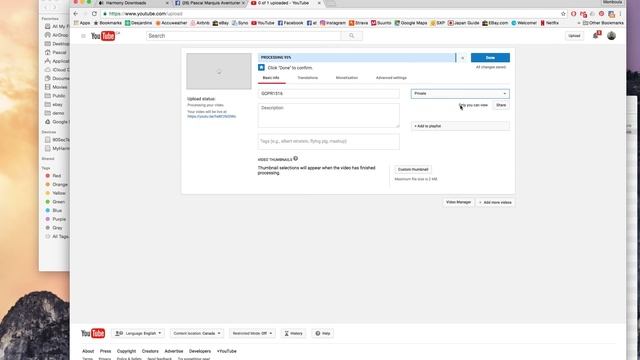Click the History button in footer
The width and height of the screenshot is (640, 360).
pos(293,333)
